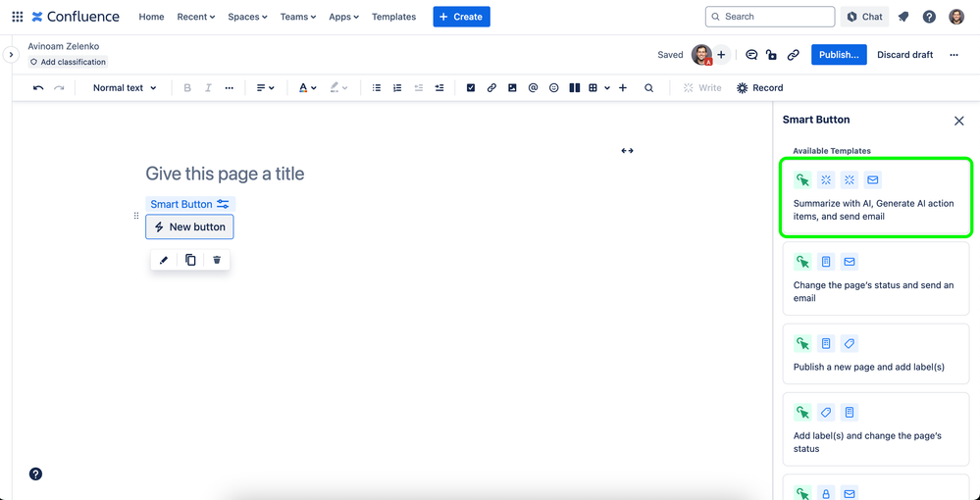
Task: Open page restrictions via the lock icon
Action: tap(772, 55)
